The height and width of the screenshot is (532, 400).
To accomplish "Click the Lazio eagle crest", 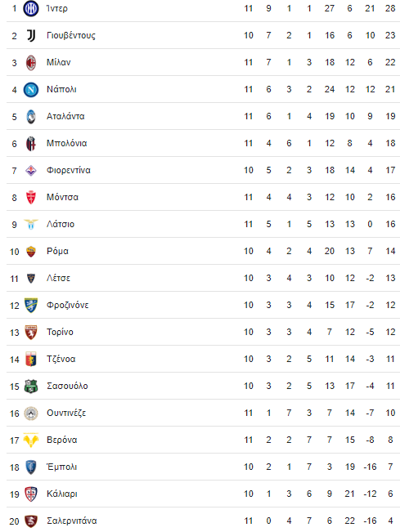I will 30,224.
